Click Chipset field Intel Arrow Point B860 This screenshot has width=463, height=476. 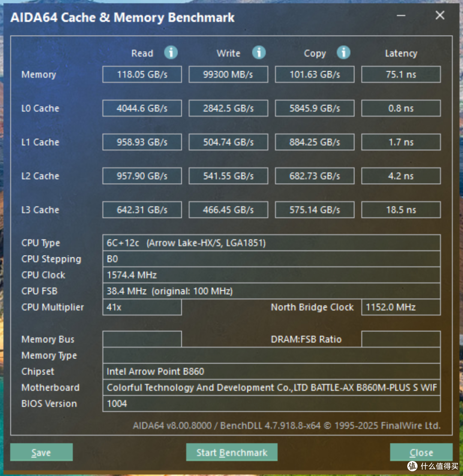(271, 371)
